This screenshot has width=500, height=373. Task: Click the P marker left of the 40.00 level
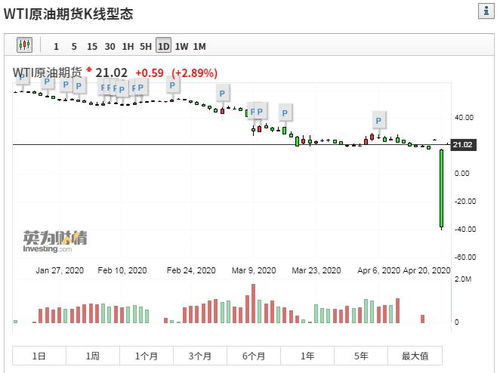pyautogui.click(x=285, y=113)
